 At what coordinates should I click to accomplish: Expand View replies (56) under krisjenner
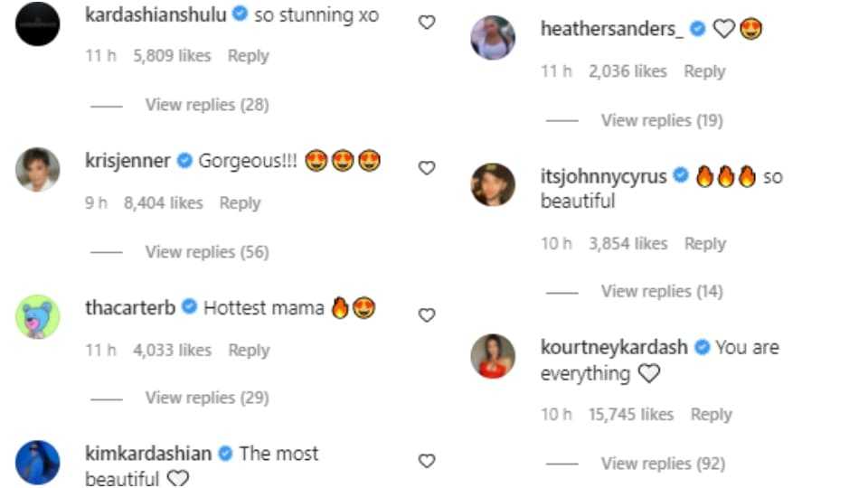pyautogui.click(x=207, y=252)
